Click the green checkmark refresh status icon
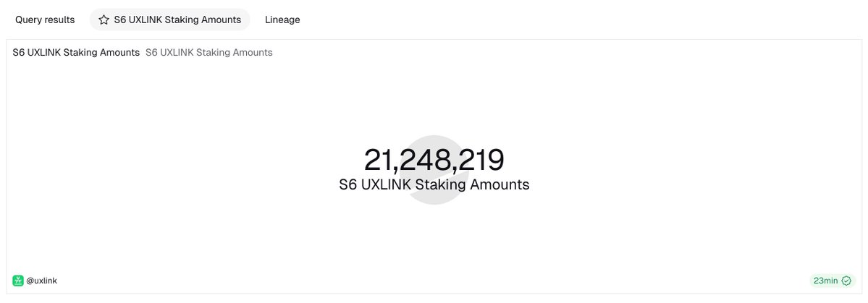This screenshot has width=868, height=303. tap(846, 281)
